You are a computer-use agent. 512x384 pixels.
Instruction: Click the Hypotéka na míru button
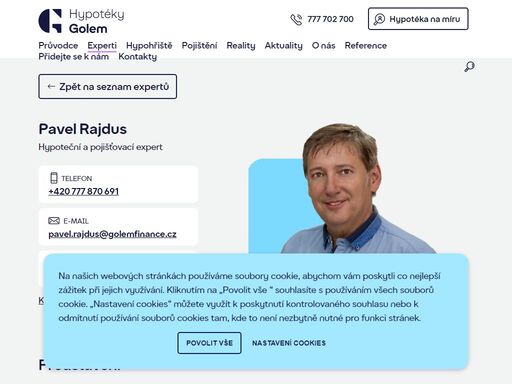coord(418,19)
